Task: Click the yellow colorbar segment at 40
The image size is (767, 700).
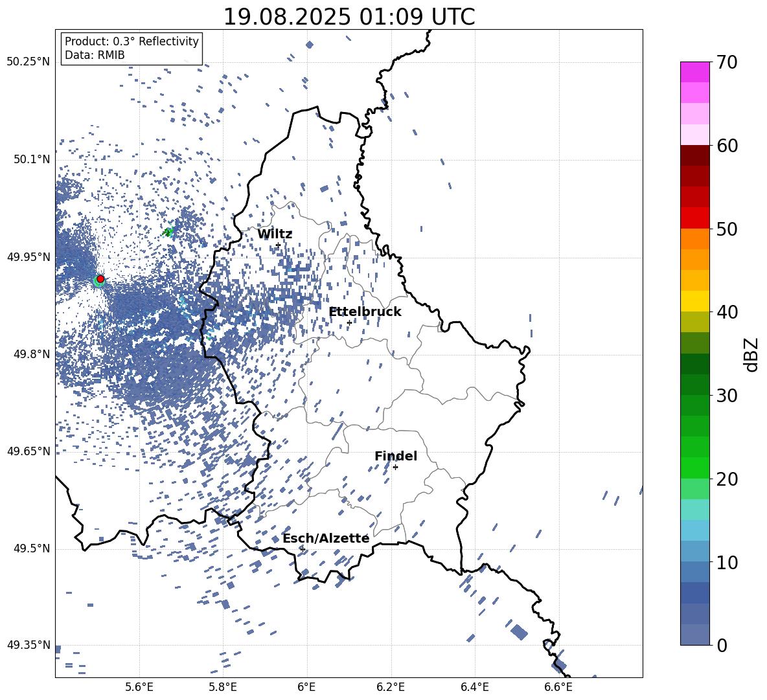Action: 694,302
